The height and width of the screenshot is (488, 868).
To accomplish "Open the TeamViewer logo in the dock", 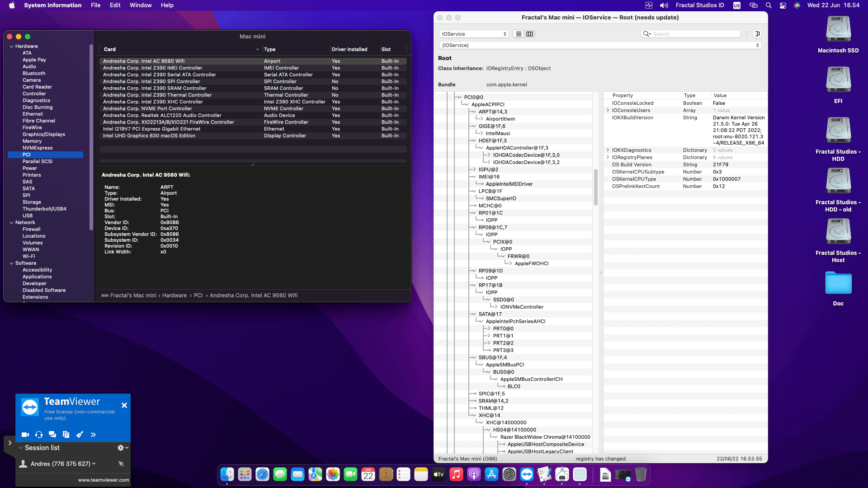I will click(x=527, y=474).
